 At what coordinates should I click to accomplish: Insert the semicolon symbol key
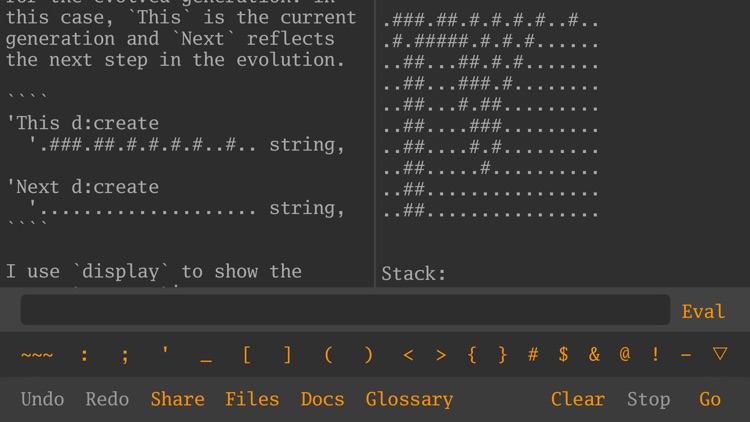pos(125,355)
